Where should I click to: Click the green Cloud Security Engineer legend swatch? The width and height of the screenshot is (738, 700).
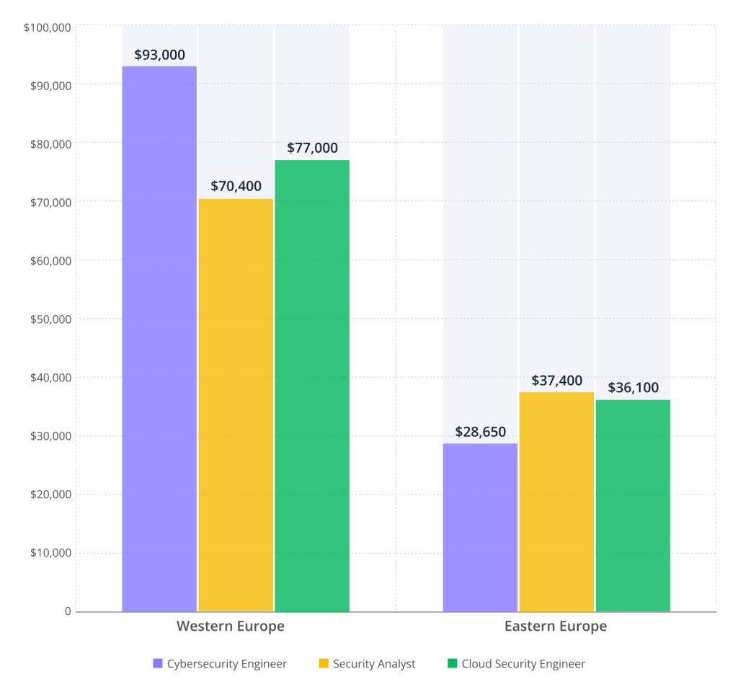click(452, 663)
